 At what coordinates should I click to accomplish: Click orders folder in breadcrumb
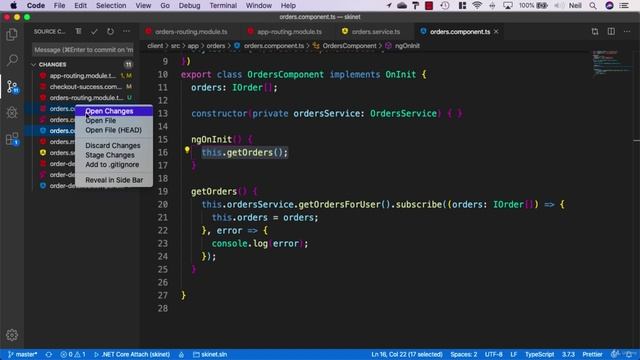pos(216,46)
